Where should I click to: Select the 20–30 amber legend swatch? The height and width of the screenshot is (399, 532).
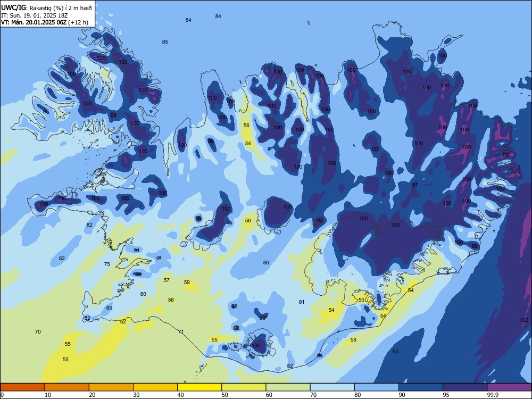pyautogui.click(x=111, y=387)
